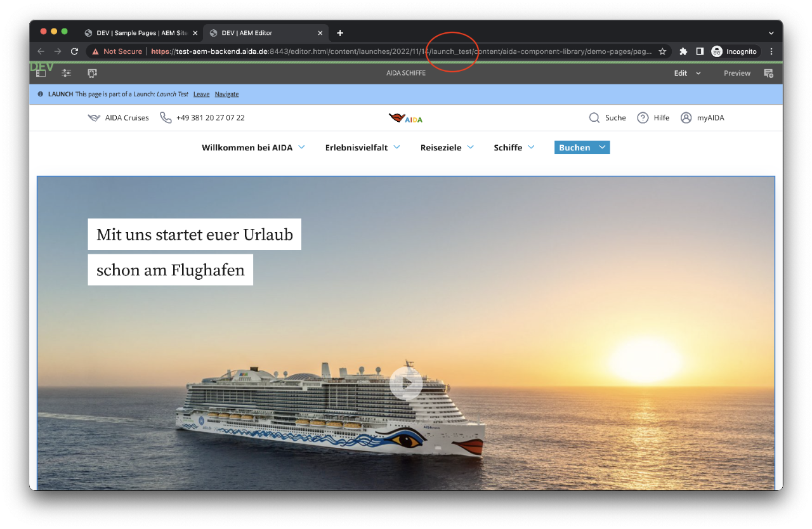Open the Buchen dropdown chevron
Viewport: 812px width, 529px height.
pyautogui.click(x=601, y=147)
